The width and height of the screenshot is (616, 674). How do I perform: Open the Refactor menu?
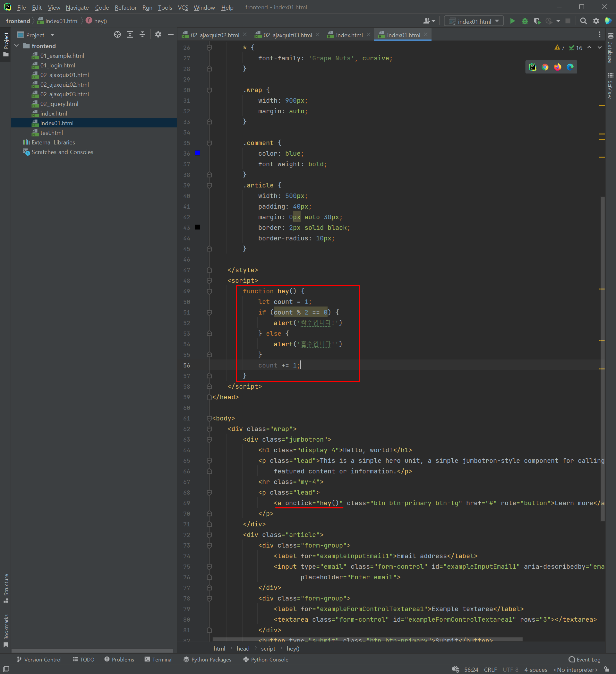tap(125, 7)
